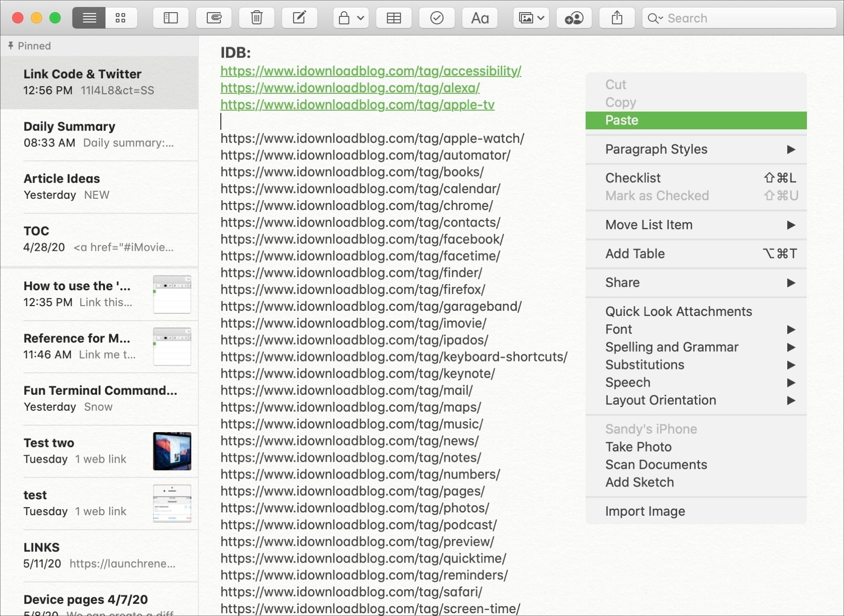Open the Speech submenu
This screenshot has width=844, height=616.
point(696,383)
